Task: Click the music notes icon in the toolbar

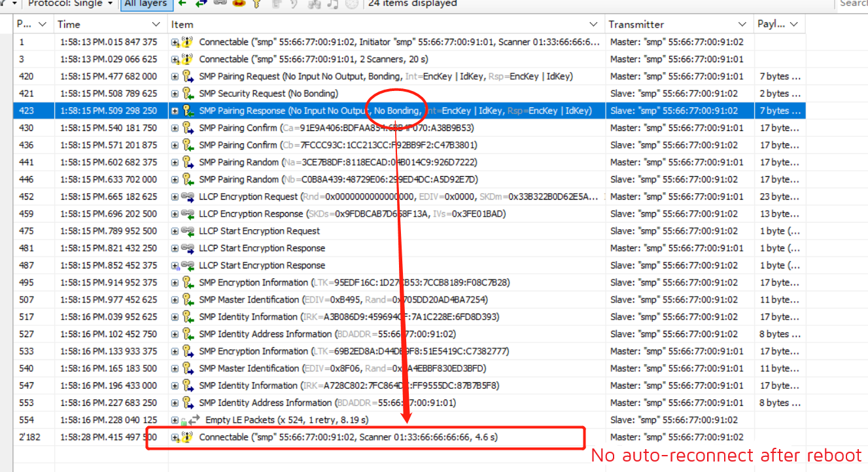Action: coord(332,4)
